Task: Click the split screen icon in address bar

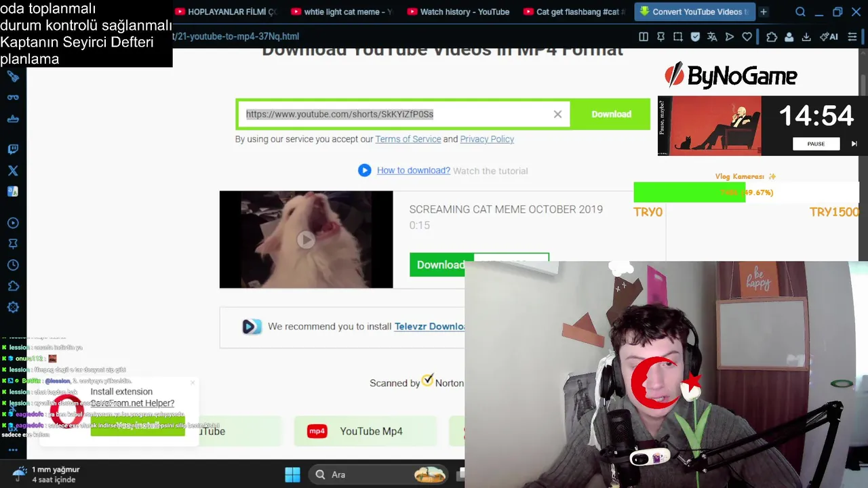Action: tap(644, 37)
